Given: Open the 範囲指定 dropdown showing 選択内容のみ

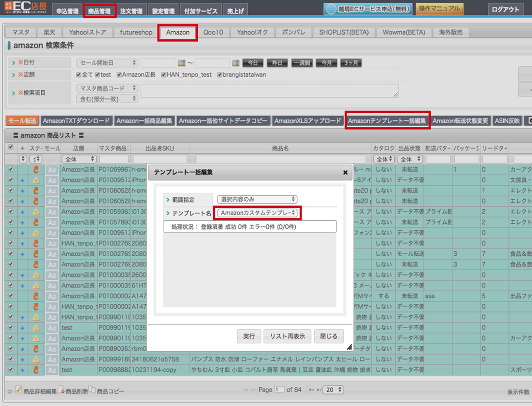Looking at the screenshot, I should tap(257, 199).
